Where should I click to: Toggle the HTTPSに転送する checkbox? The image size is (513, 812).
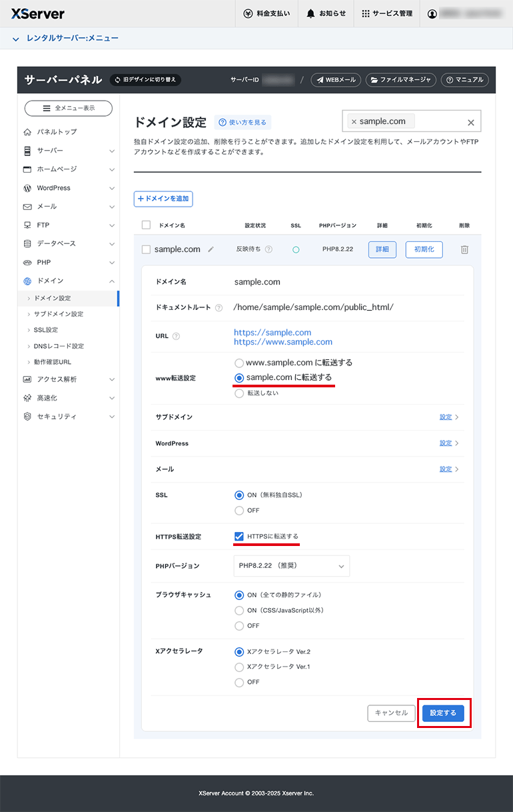239,536
